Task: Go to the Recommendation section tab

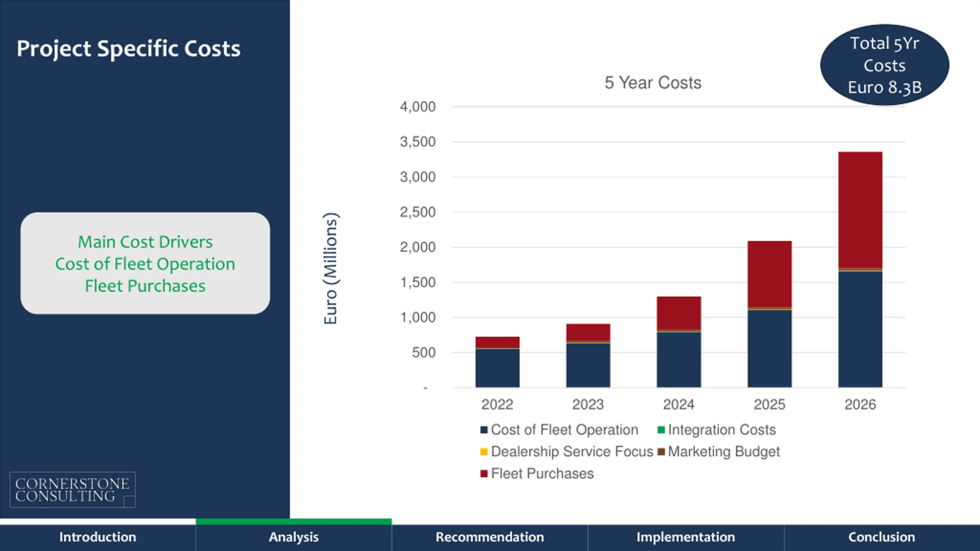Action: (490, 537)
